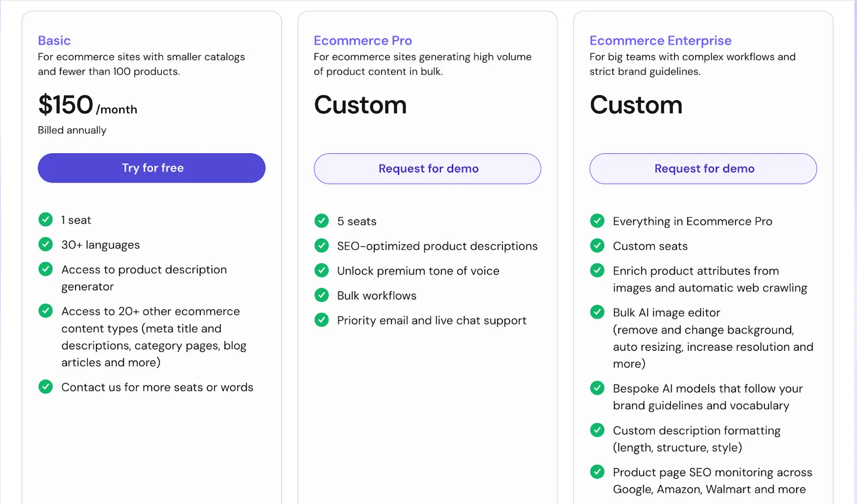Click checkmark next to 'Everything in Ecommerce Pro'
The width and height of the screenshot is (857, 504).
tap(597, 221)
